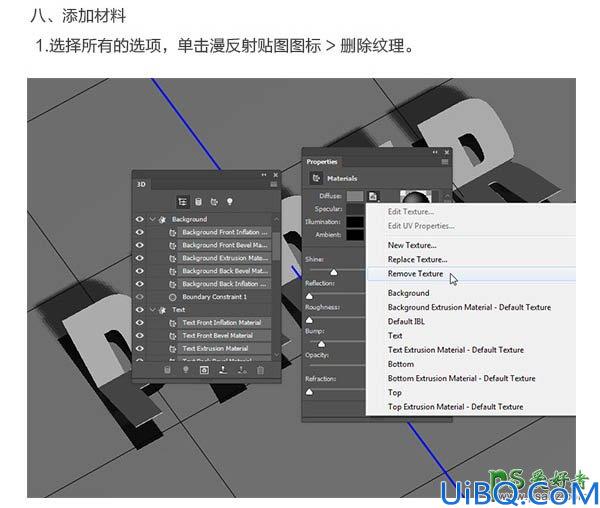Click the mesh icon beside Background group

click(163, 220)
